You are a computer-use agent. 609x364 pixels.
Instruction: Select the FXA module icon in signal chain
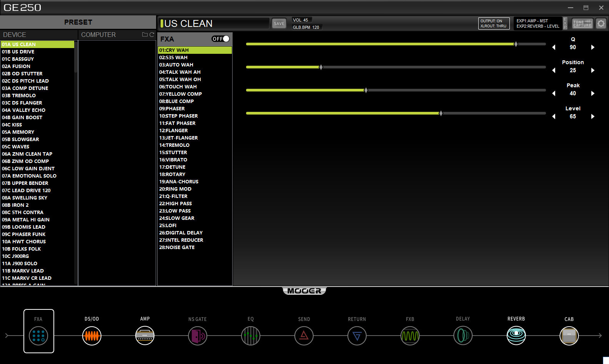pyautogui.click(x=38, y=336)
